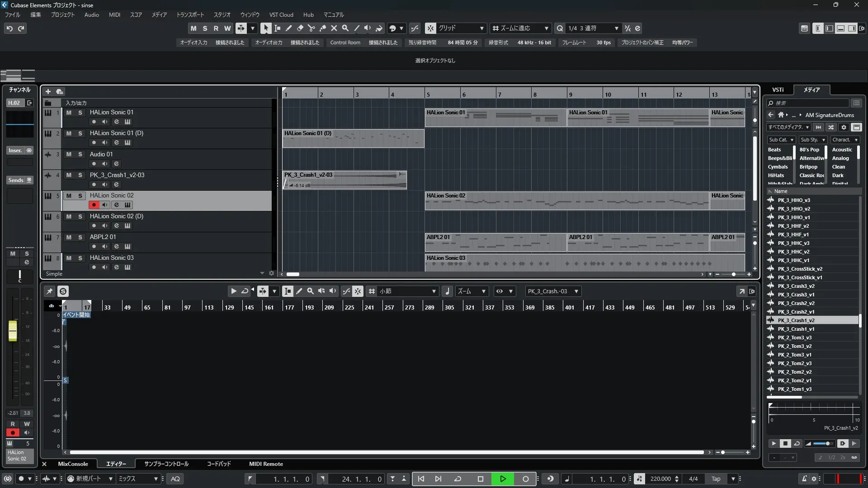The height and width of the screenshot is (488, 868).
Task: Mute the Audio 01 track
Action: tap(69, 154)
